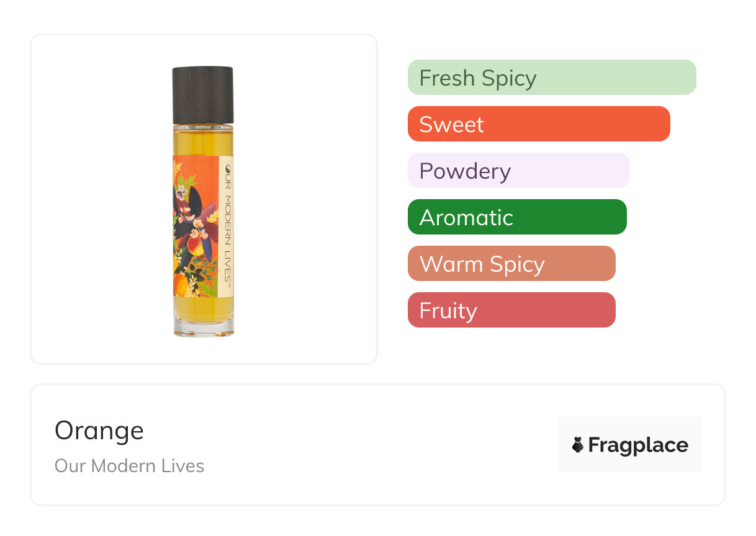
Task: Select the Fruity accord bar
Action: click(511, 310)
